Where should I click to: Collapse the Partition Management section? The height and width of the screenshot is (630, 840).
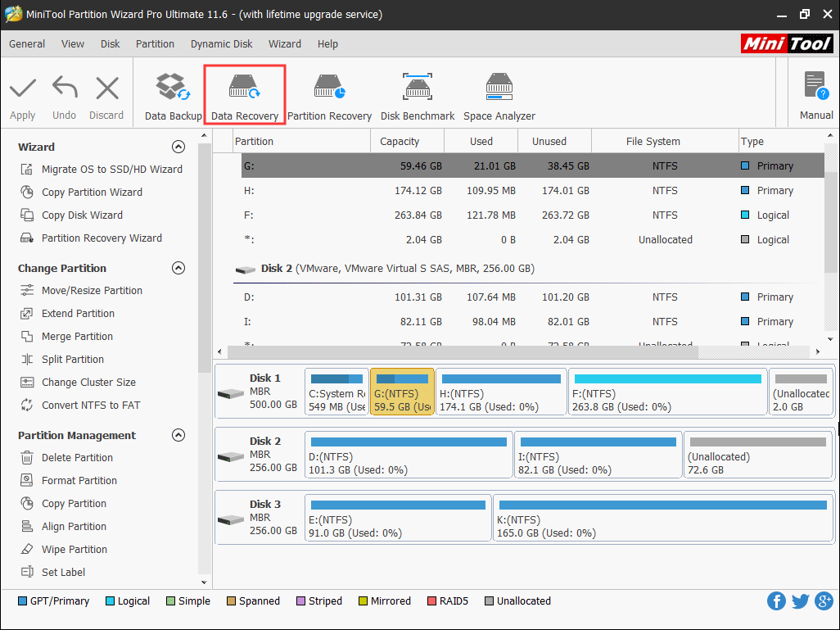tap(178, 435)
